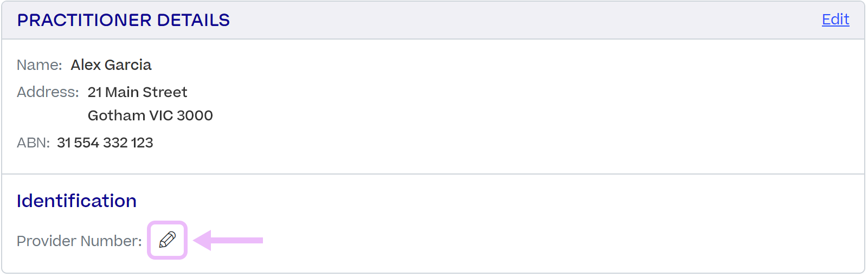Click the suburb name Gotham
Viewport: 868px width, 277px height.
pyautogui.click(x=117, y=115)
